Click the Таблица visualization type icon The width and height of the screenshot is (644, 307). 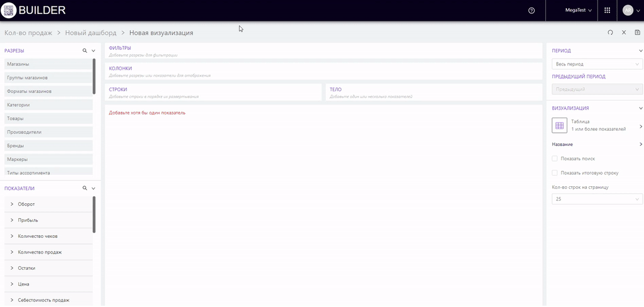559,125
